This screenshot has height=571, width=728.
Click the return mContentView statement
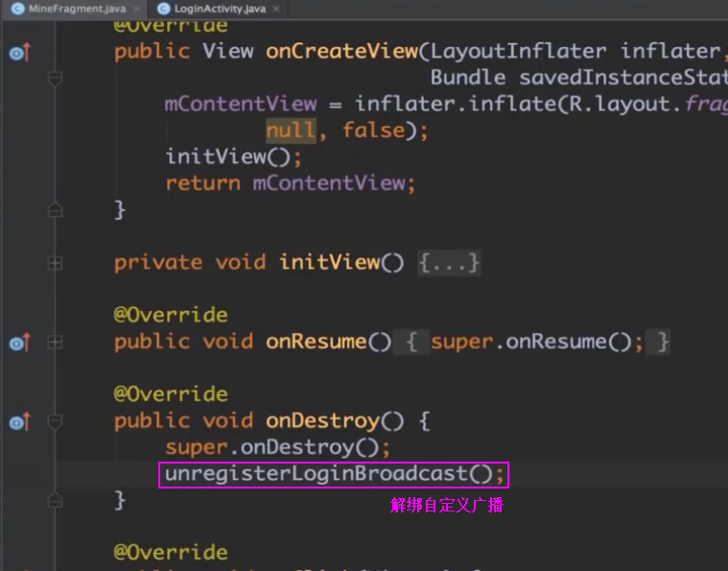[291, 183]
